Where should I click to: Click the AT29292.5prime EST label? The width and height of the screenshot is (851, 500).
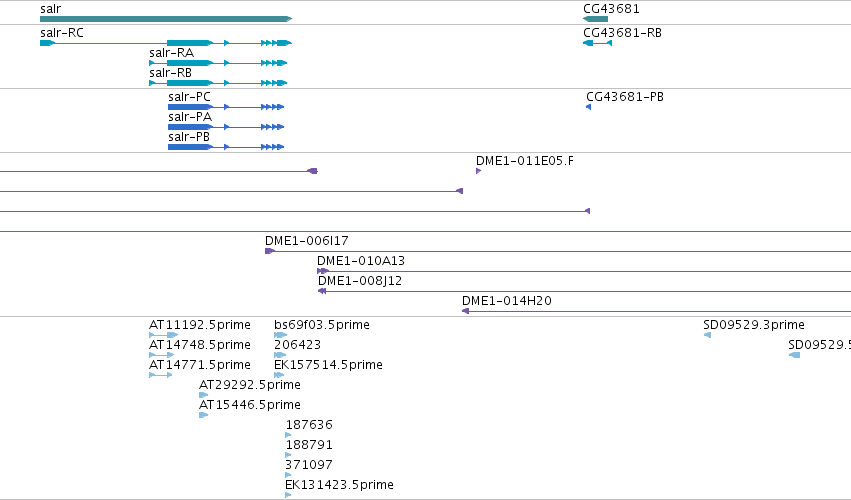250,385
